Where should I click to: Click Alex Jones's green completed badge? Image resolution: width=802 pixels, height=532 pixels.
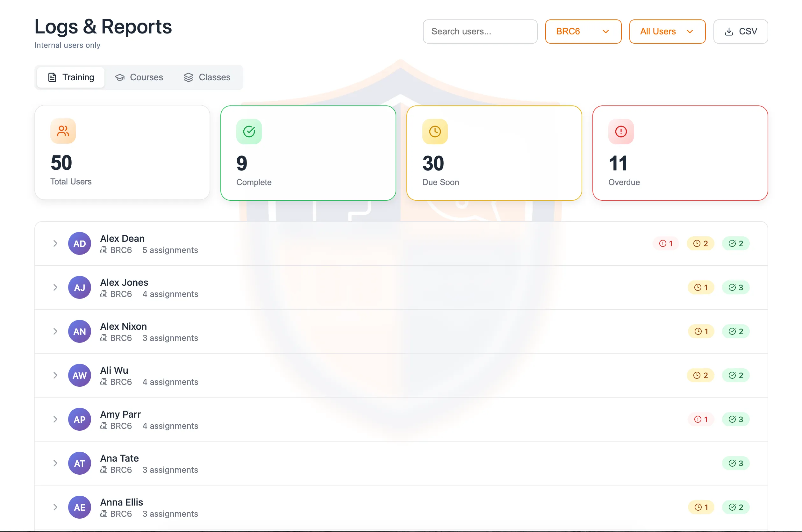pyautogui.click(x=735, y=287)
